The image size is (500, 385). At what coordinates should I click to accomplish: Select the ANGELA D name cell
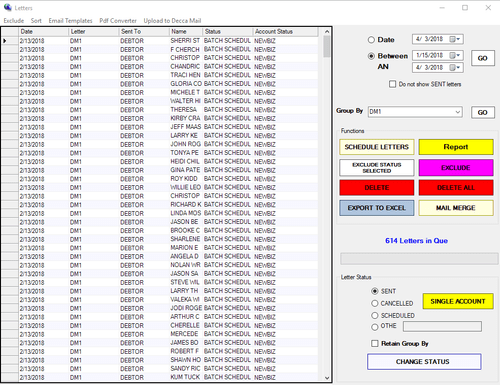(186, 257)
